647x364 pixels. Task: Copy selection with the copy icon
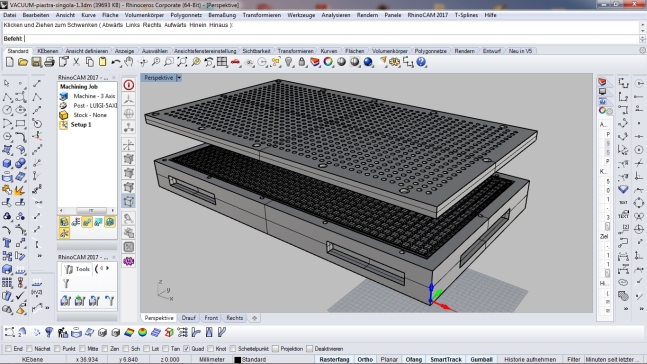[89, 62]
